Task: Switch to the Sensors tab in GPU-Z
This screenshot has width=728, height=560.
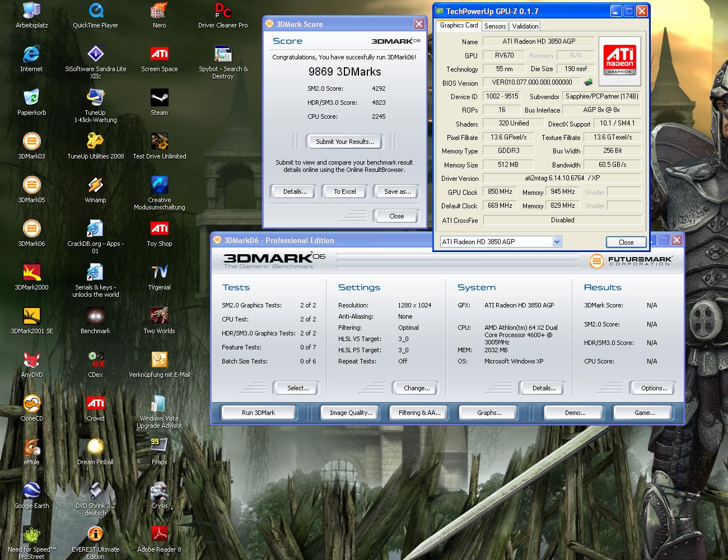Action: pos(495,26)
